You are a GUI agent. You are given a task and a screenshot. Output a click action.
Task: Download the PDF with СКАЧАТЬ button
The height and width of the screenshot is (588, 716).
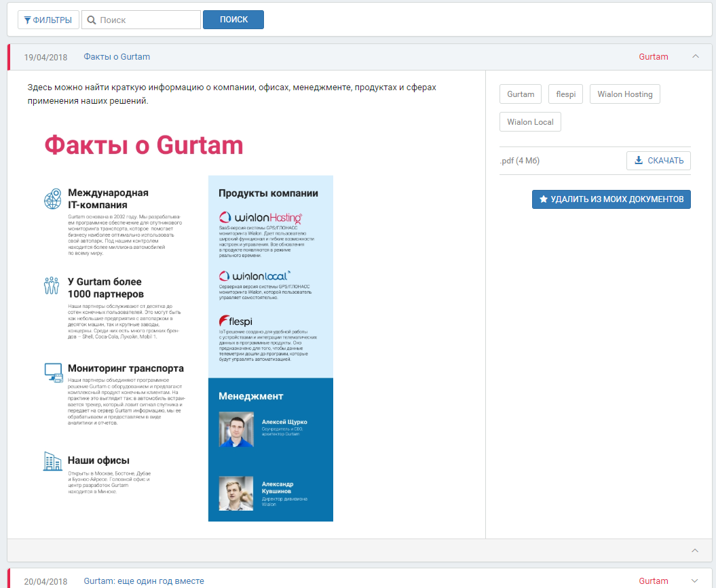pyautogui.click(x=658, y=161)
